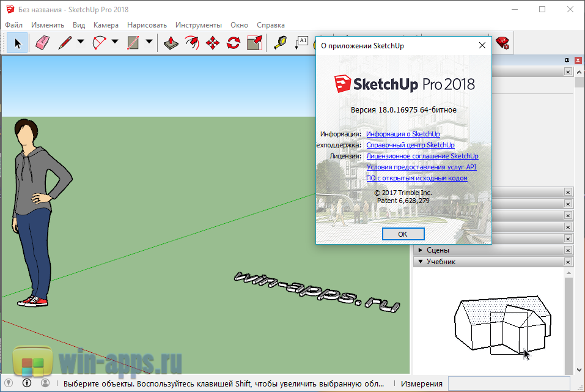Click the Tape Measure tool
The image size is (585, 392).
click(x=280, y=43)
